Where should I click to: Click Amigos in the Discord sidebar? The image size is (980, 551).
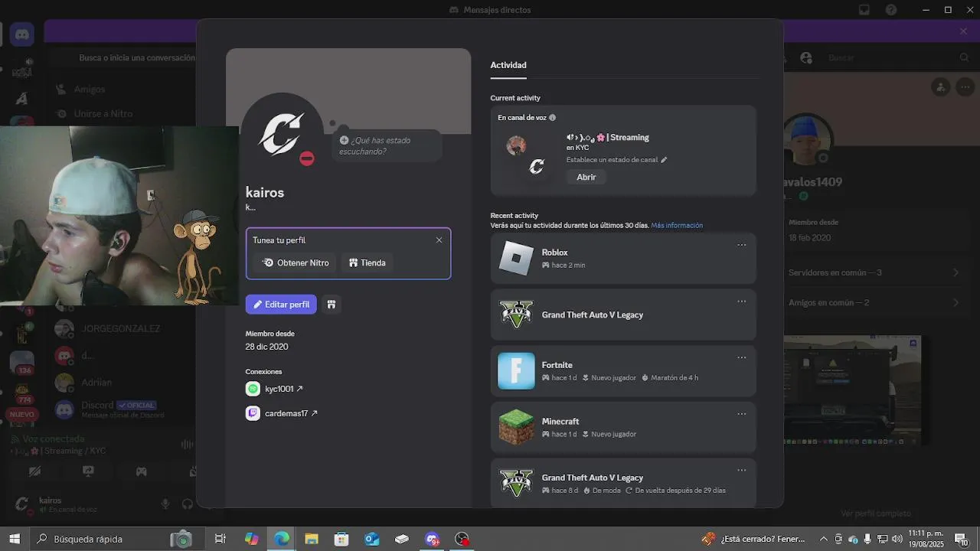click(90, 90)
